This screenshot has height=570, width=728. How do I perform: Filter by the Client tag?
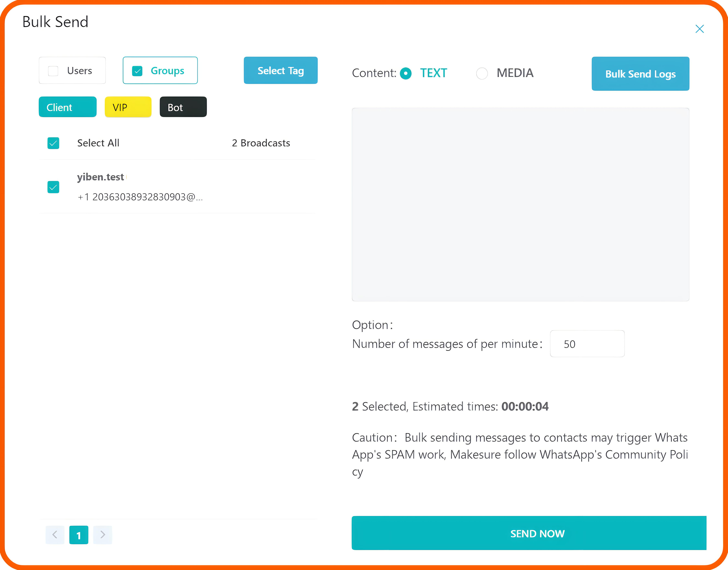coord(67,107)
